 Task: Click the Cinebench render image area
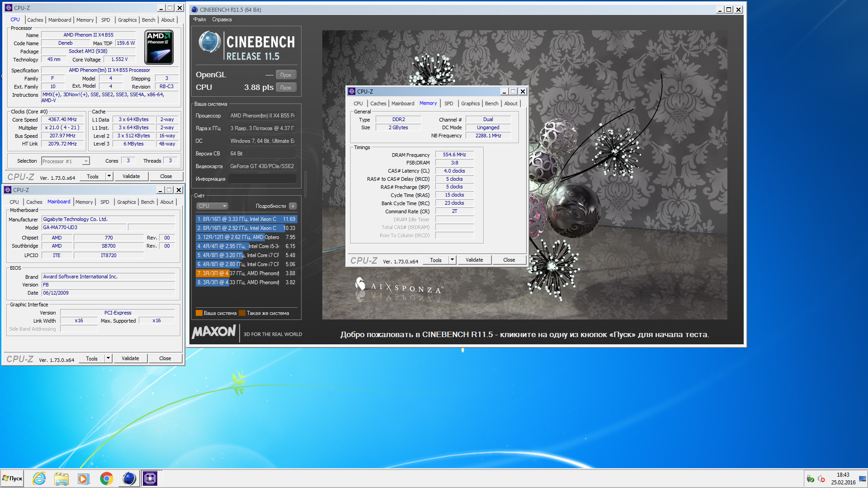tap(524, 175)
